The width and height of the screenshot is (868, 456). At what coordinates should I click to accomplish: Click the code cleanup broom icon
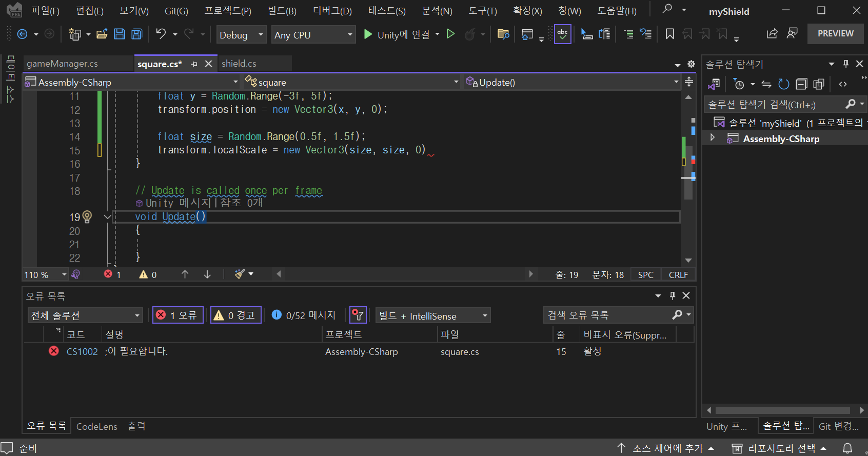[240, 274]
